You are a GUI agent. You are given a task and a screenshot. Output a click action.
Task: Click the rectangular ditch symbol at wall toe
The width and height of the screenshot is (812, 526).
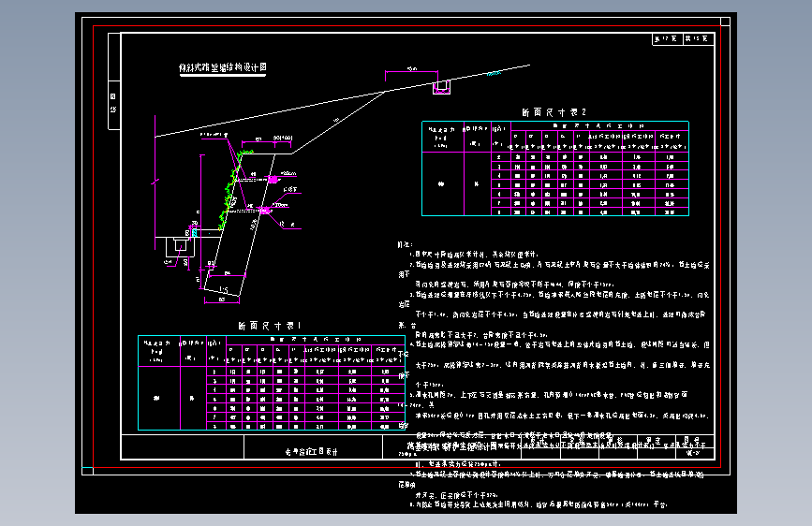pos(180,246)
